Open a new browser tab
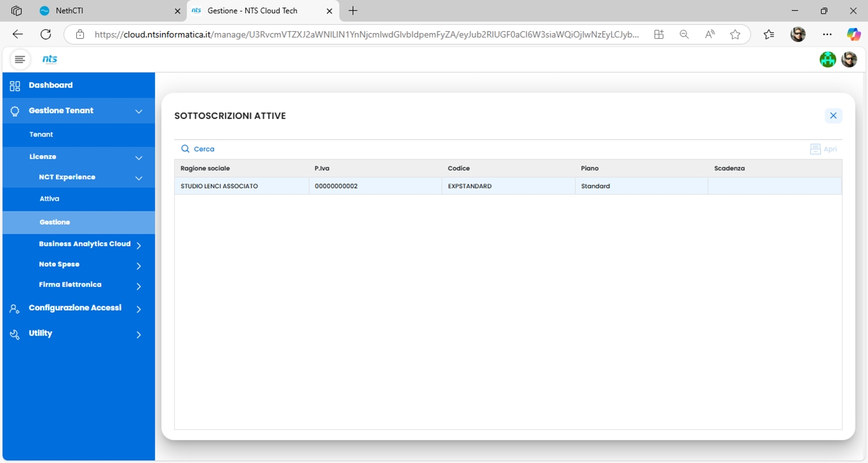 point(353,11)
